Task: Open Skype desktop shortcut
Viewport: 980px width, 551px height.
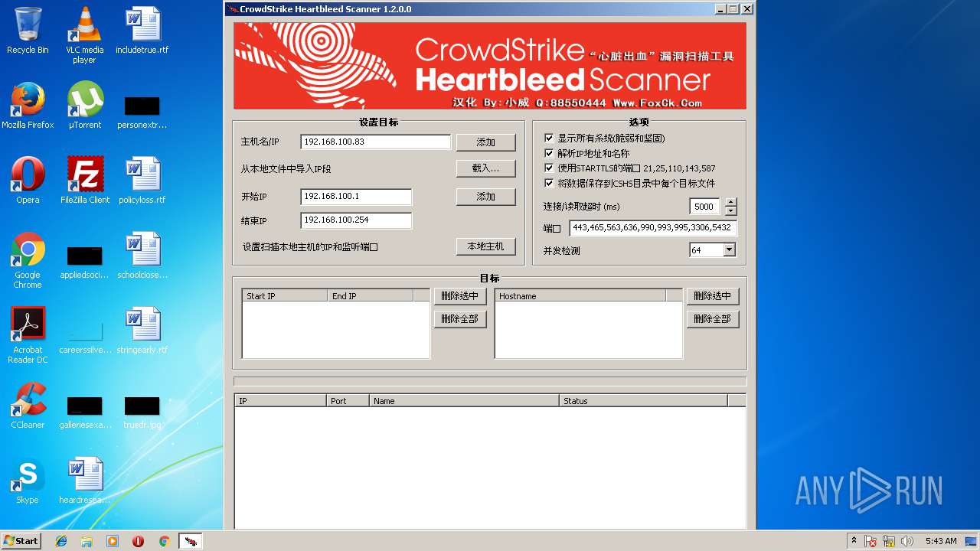Action: pos(28,481)
